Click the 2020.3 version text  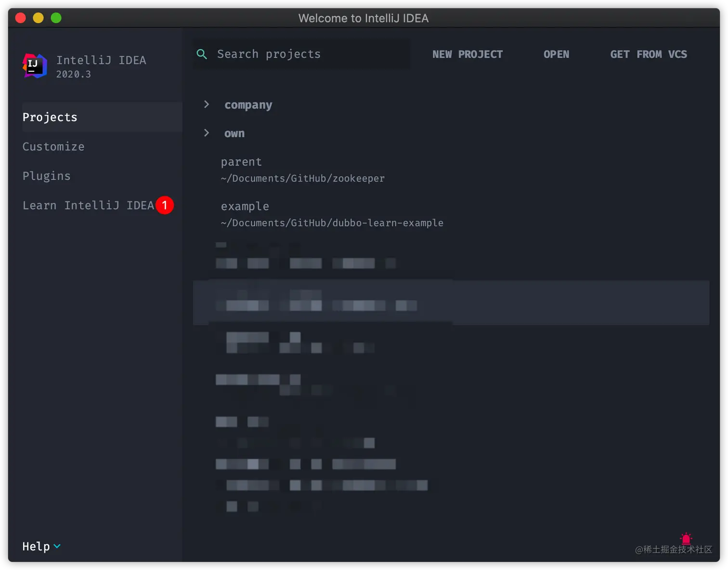[x=74, y=74]
